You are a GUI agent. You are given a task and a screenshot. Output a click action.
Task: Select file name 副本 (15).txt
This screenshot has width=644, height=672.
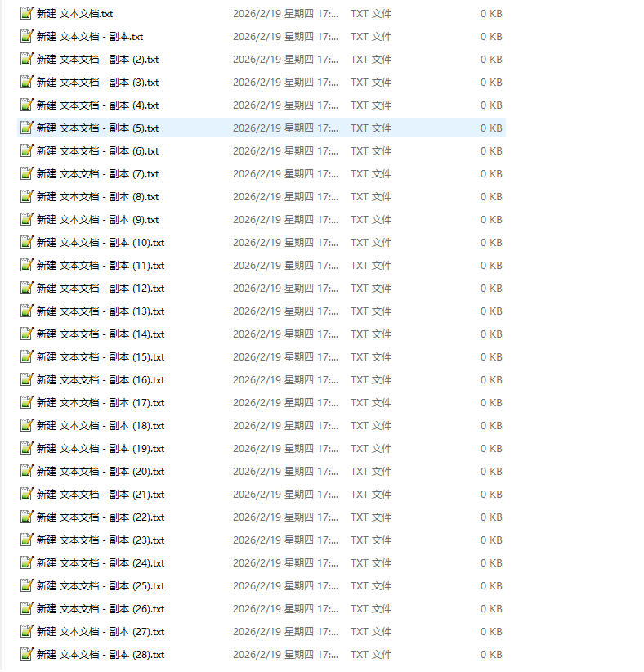click(101, 357)
